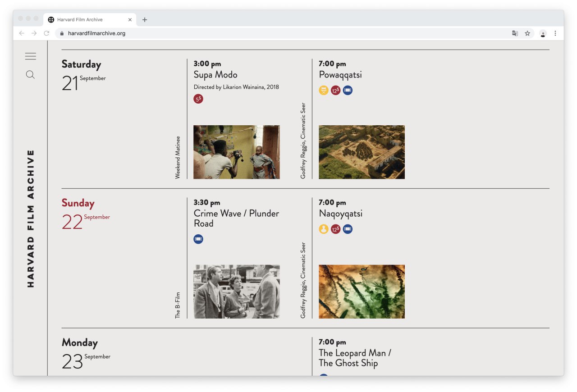Open a new browser tab
The width and height of the screenshot is (577, 392).
[x=145, y=20]
